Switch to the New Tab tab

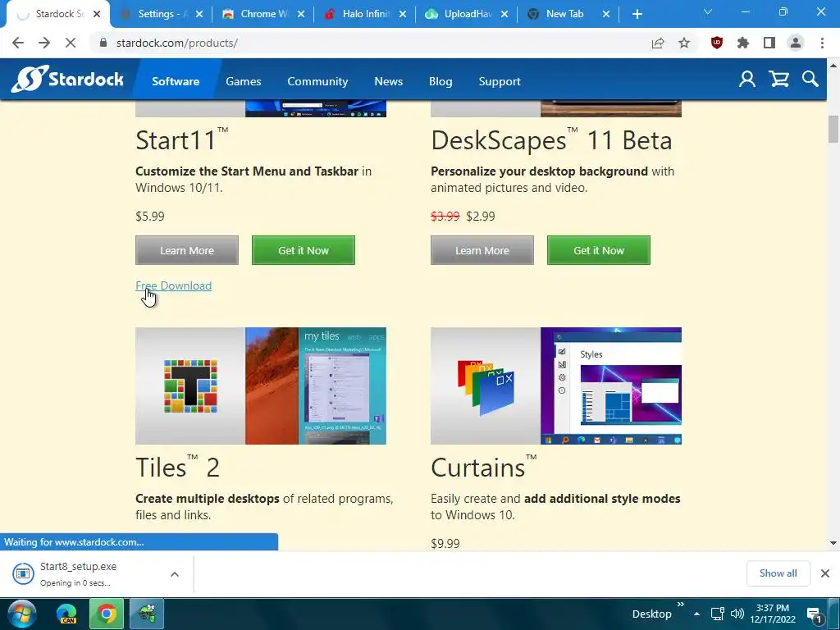(568, 14)
